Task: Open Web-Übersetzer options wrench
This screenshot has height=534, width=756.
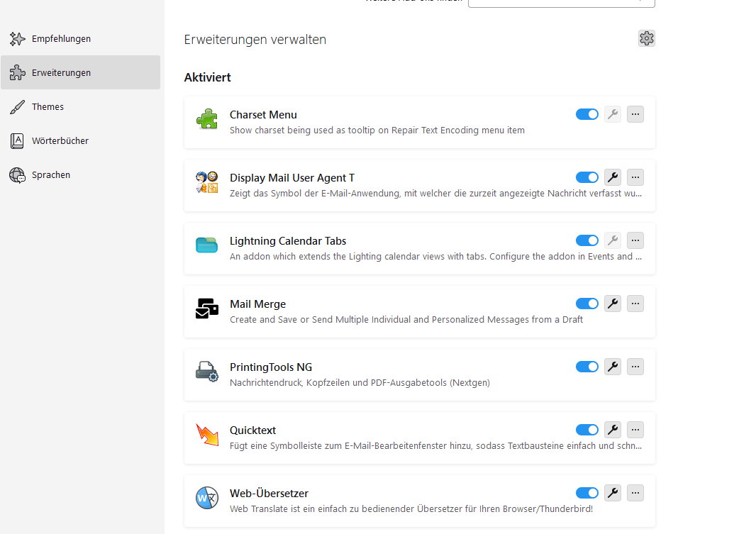Action: 613,493
